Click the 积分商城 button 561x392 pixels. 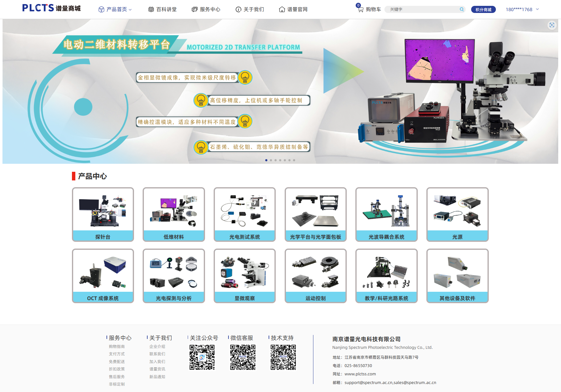(x=483, y=9)
